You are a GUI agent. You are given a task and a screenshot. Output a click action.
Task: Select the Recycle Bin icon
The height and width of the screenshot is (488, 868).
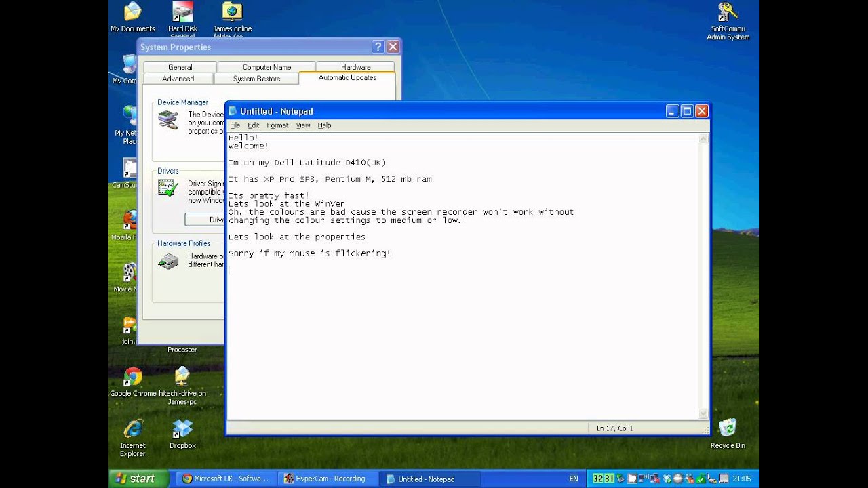[728, 433]
